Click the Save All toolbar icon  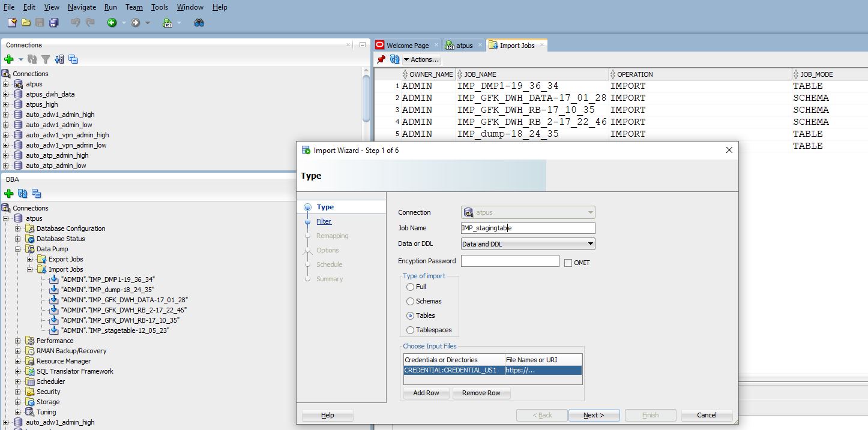[54, 23]
